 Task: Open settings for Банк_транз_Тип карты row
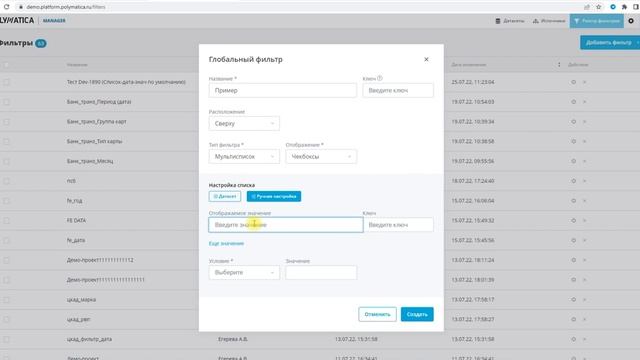[573, 141]
